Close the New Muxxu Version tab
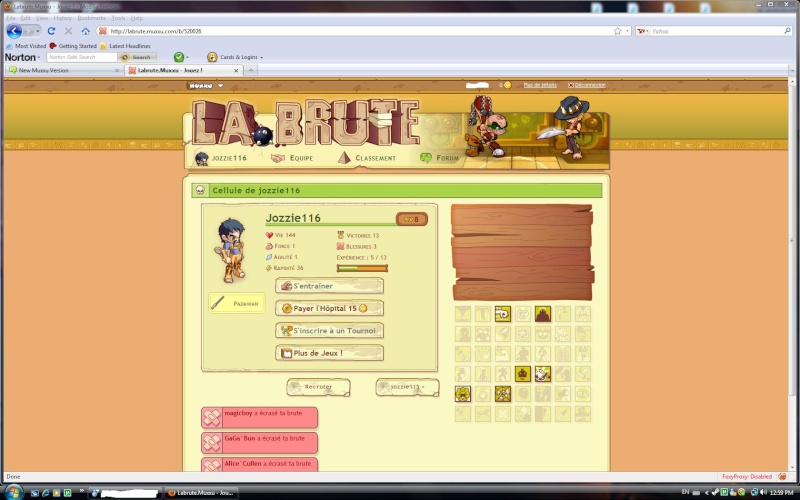 117,70
